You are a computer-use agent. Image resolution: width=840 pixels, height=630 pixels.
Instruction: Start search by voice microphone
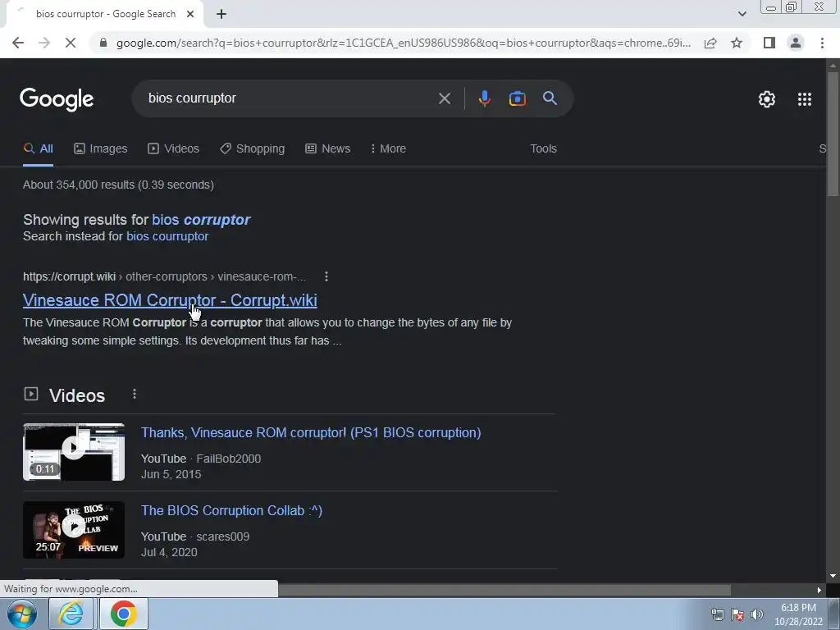(484, 98)
